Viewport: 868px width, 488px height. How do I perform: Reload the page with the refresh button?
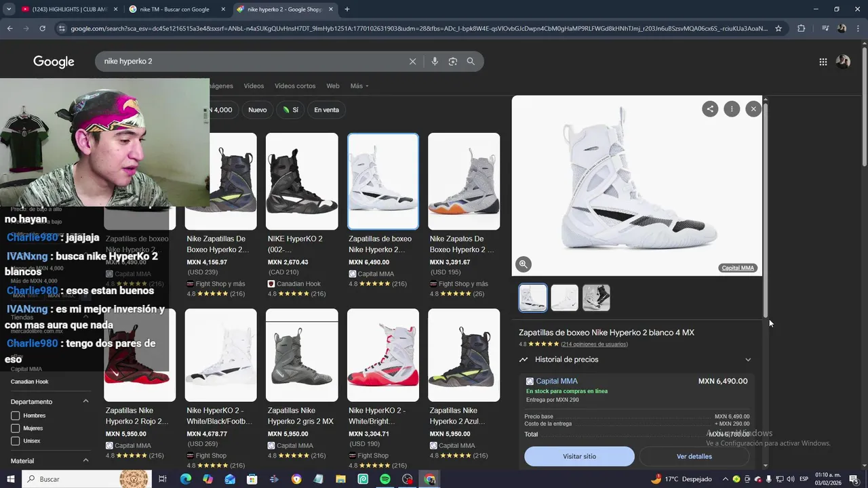tap(42, 28)
